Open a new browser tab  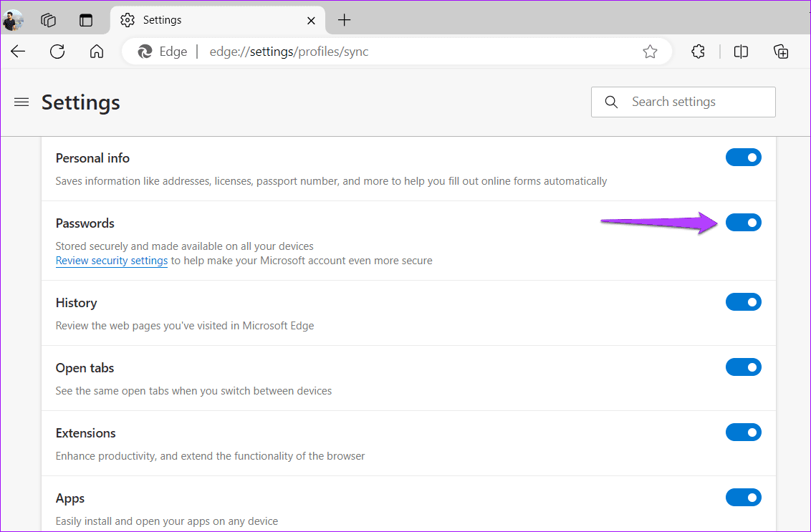coord(344,20)
